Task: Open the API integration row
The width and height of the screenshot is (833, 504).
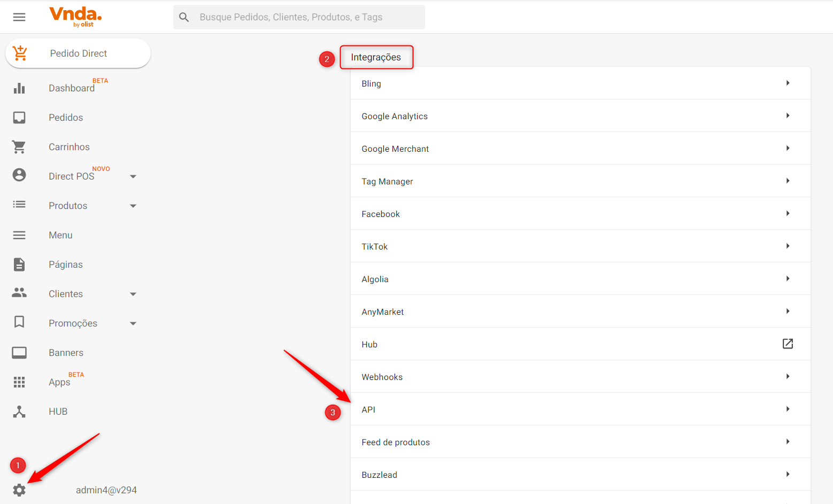Action: click(580, 409)
